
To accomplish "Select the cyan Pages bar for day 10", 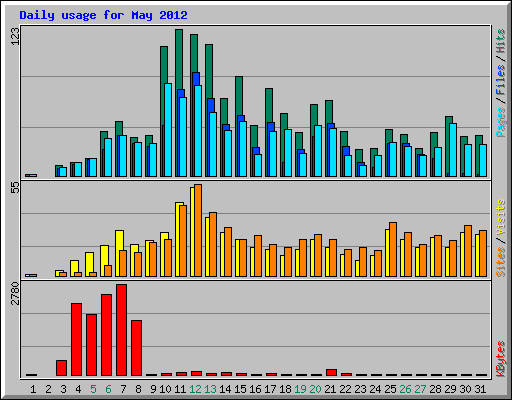I will point(168,130).
